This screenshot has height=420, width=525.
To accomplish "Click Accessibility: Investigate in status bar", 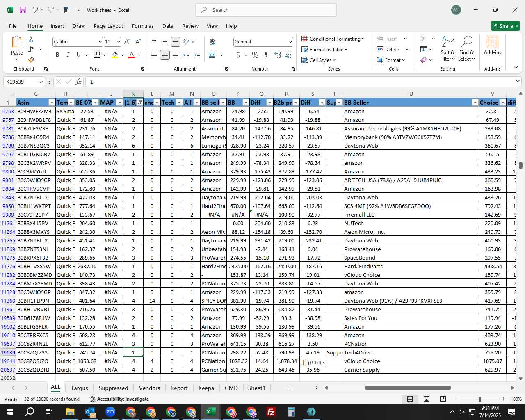I will pyautogui.click(x=119, y=399).
